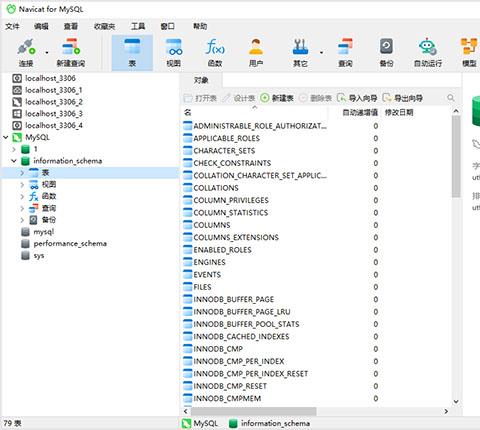Expand the 函数 node in the tree
The image size is (480, 430).
22,196
